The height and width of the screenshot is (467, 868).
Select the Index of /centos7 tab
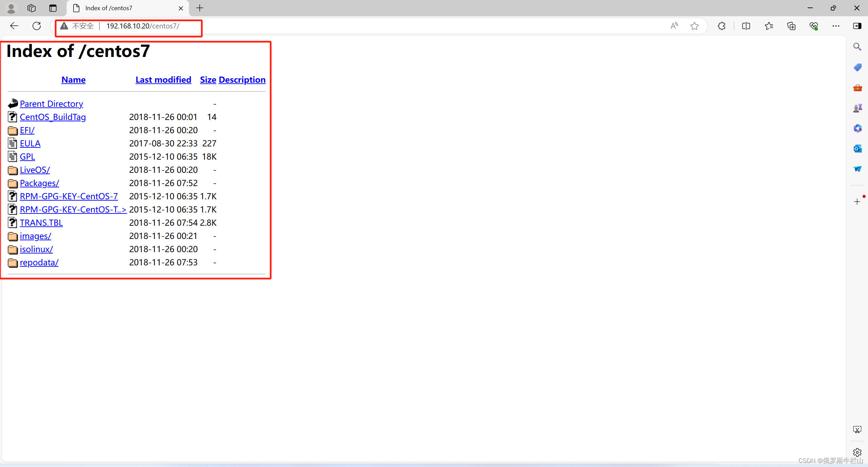point(128,8)
